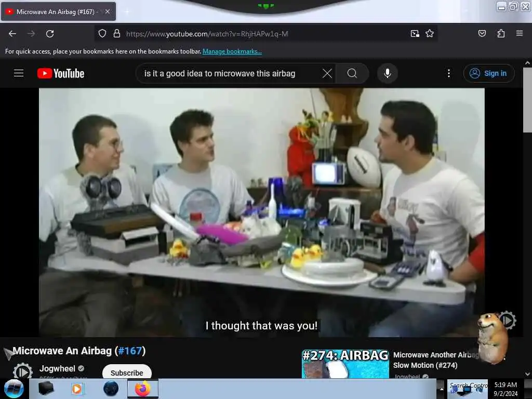Image resolution: width=532 pixels, height=399 pixels.
Task: Open YouTube settings three-dot menu
Action: (448, 73)
